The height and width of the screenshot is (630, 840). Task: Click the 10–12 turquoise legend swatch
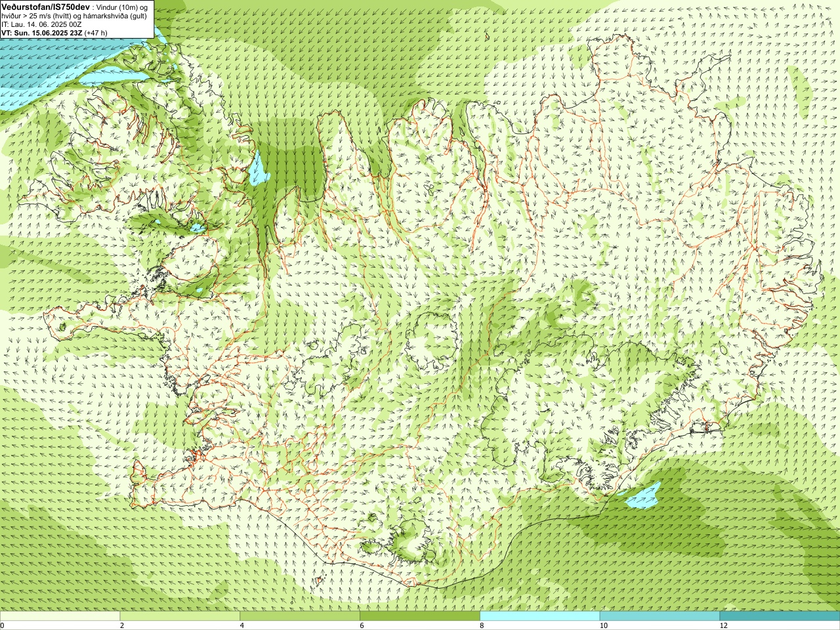(660, 616)
